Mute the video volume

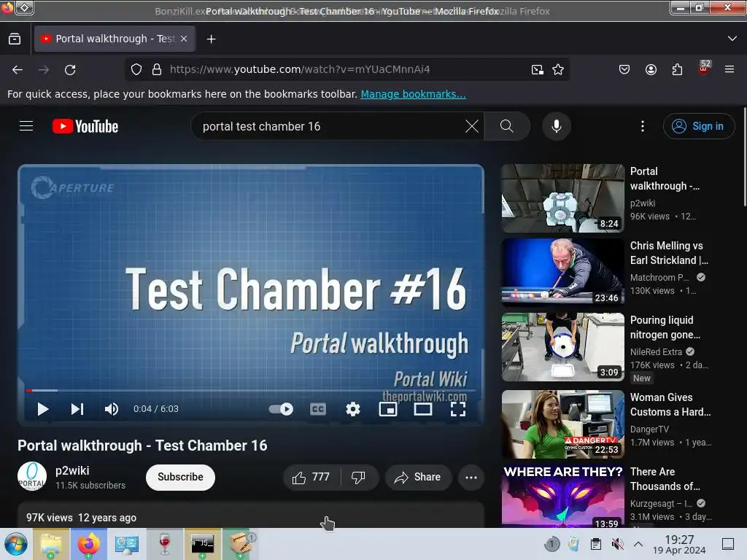pos(112,409)
